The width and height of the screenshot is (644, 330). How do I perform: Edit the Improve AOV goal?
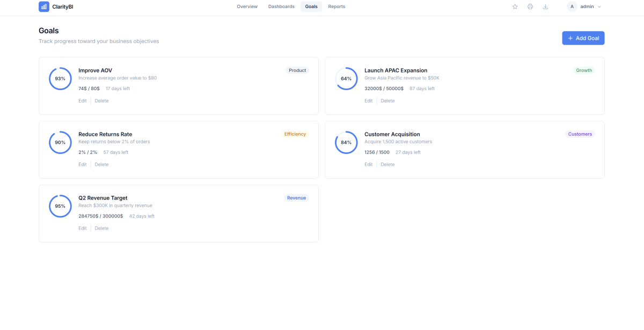pos(82,101)
